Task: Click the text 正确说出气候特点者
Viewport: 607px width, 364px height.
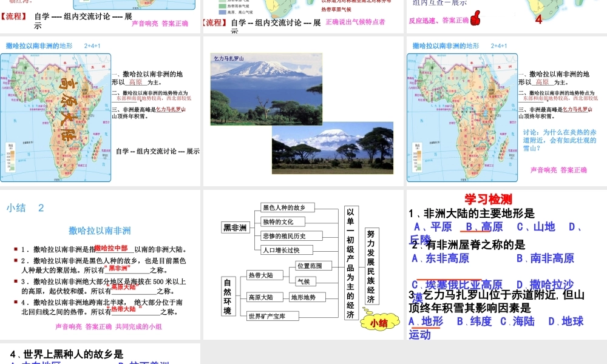Action: click(355, 22)
